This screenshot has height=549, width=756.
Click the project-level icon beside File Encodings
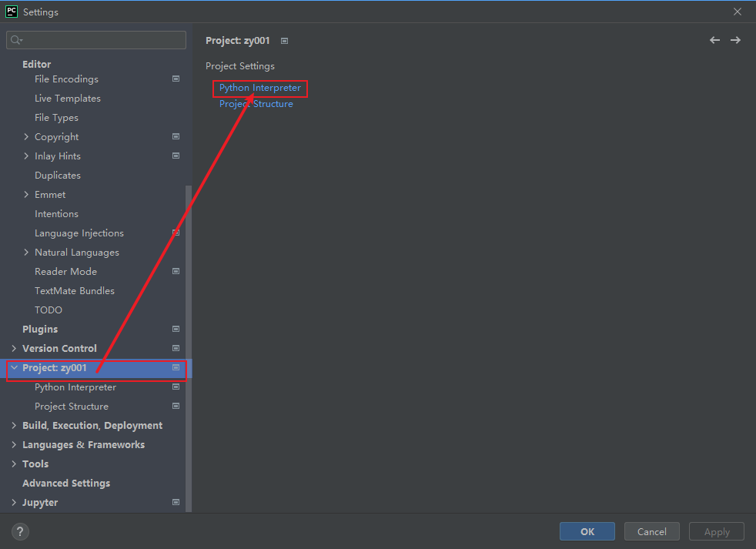pyautogui.click(x=176, y=79)
